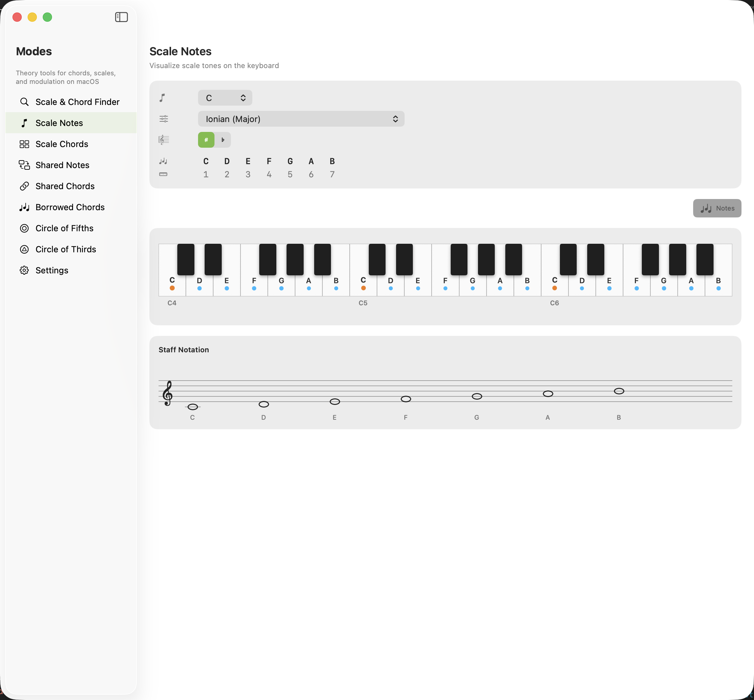
Task: Select Scale Notes in the sidebar
Action: point(59,123)
